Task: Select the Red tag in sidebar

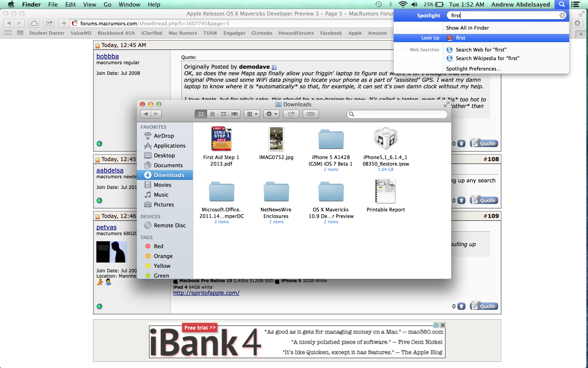Action: click(x=165, y=246)
